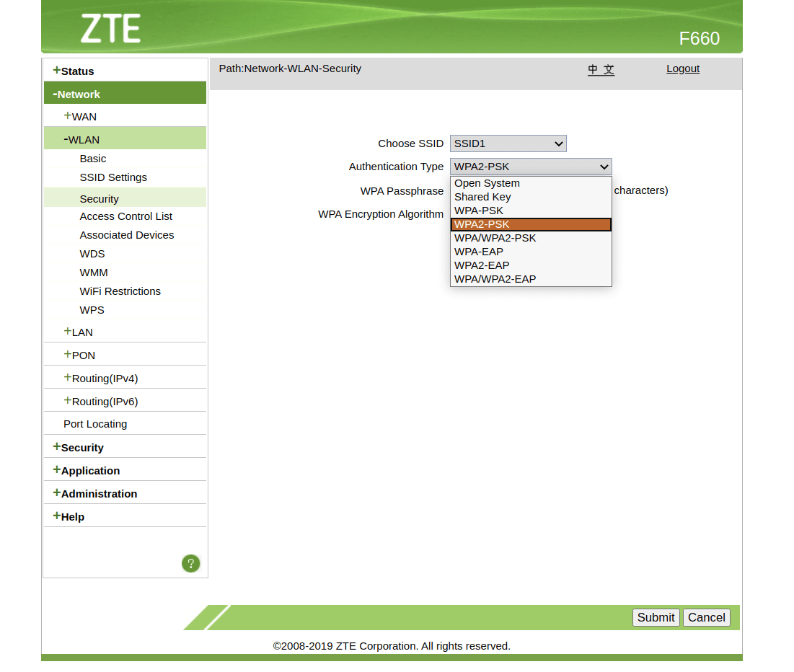794x672 pixels.
Task: Expand the Status menu section
Action: (74, 71)
